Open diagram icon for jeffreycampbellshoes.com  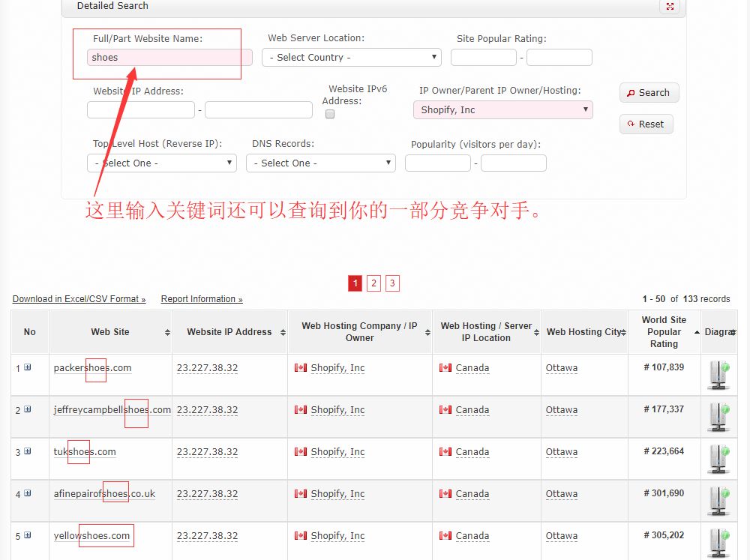718,417
